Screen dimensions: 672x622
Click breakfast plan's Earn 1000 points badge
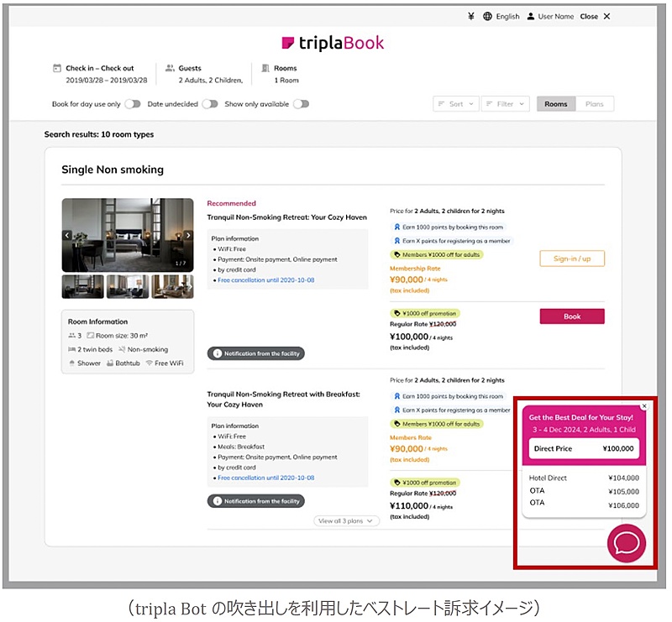point(448,396)
